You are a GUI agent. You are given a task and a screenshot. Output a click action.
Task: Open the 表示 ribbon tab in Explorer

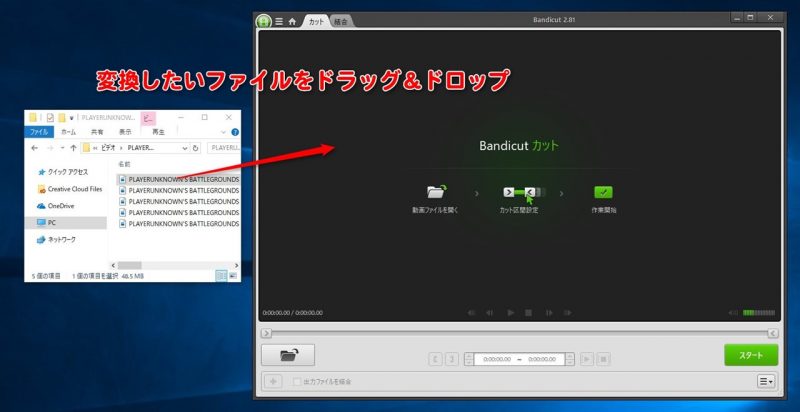[125, 132]
